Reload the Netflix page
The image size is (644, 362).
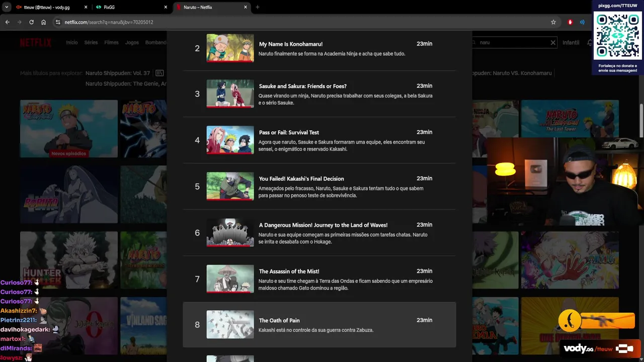point(32,22)
